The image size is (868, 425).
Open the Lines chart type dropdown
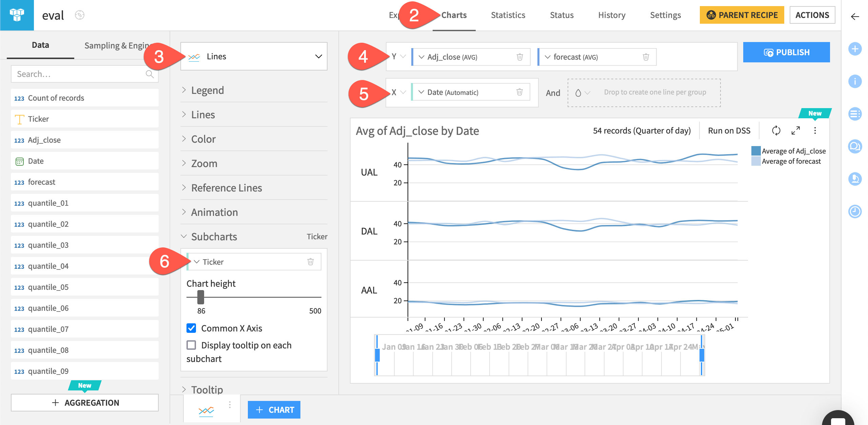254,56
